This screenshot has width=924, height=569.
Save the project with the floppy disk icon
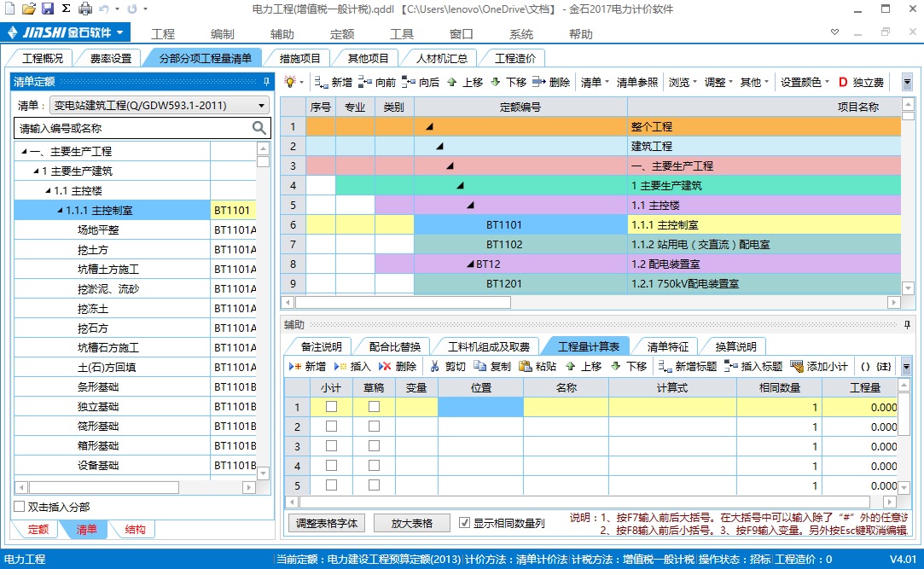coord(48,9)
